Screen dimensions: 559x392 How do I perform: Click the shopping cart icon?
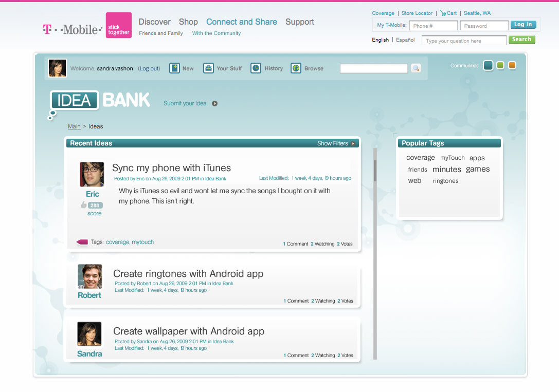pos(443,13)
